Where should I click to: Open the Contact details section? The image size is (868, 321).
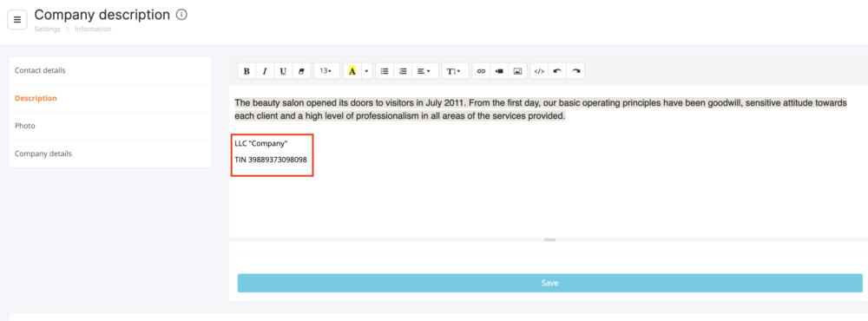[110, 71]
